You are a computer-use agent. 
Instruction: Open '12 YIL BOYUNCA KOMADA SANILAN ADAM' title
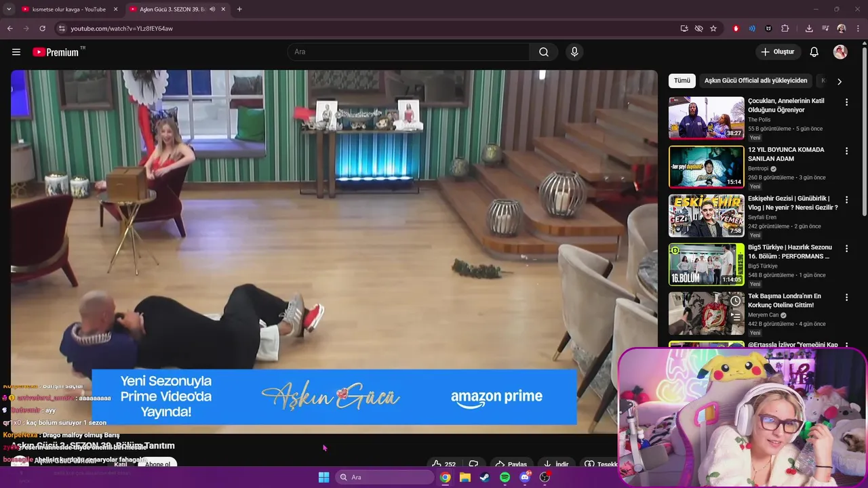(786, 154)
